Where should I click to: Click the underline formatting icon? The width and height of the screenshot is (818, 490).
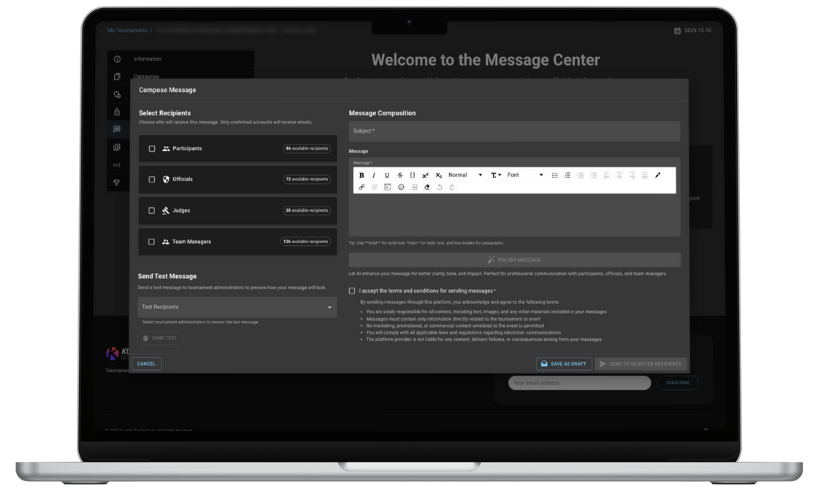[x=387, y=175]
